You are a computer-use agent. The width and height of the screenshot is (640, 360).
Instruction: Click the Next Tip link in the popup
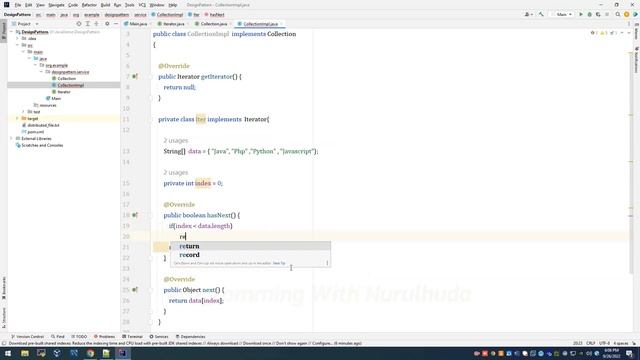(x=279, y=263)
